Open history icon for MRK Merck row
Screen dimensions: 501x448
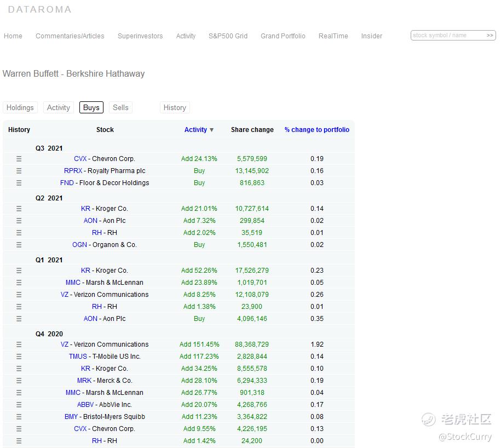(19, 381)
